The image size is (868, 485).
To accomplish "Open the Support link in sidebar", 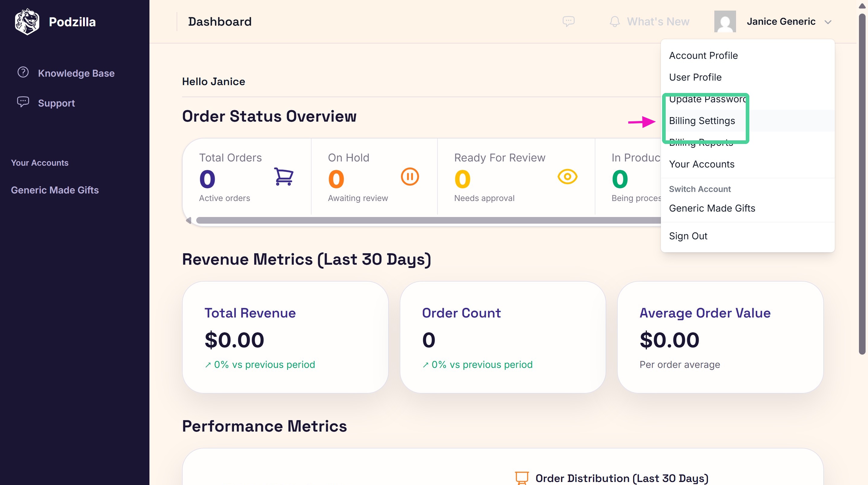I will pos(56,103).
